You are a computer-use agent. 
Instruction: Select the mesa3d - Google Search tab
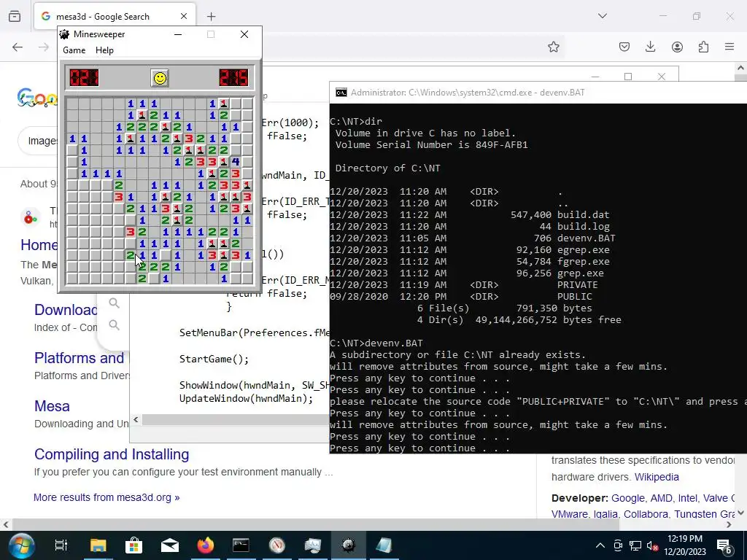coord(115,17)
